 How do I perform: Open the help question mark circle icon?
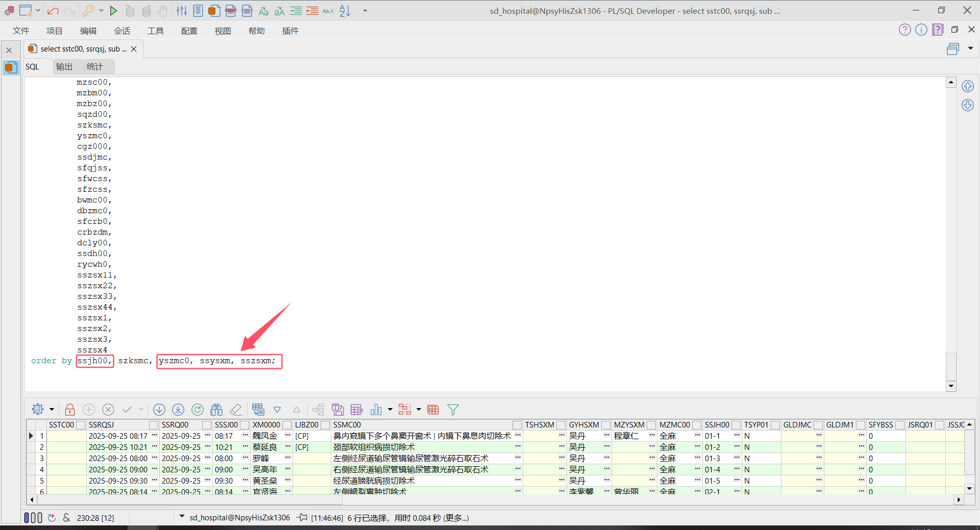tap(905, 30)
